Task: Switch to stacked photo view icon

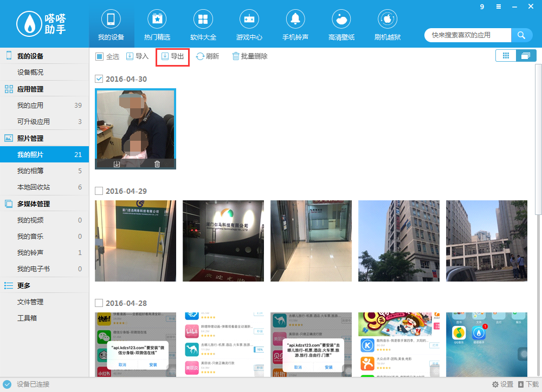Action: click(526, 56)
